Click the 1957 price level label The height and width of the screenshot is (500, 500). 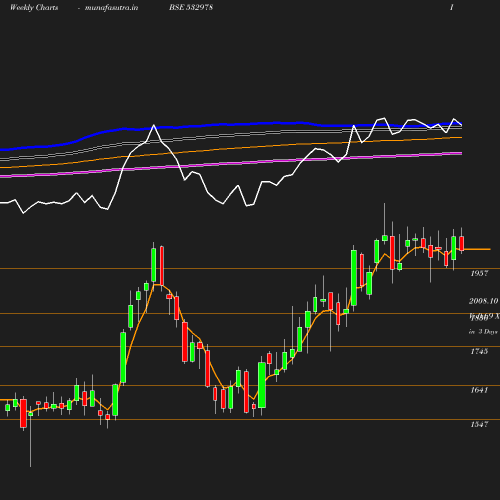[x=479, y=273]
